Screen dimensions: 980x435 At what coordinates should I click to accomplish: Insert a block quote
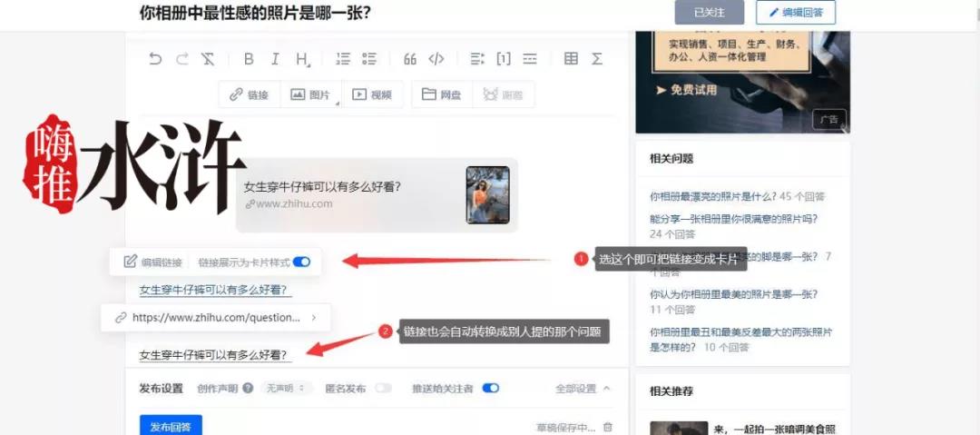click(x=410, y=59)
